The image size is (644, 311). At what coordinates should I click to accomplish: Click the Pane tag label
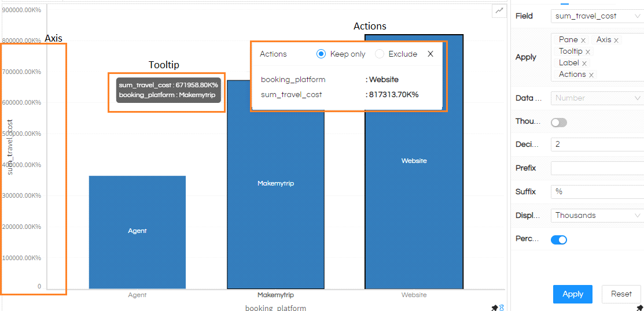(568, 40)
